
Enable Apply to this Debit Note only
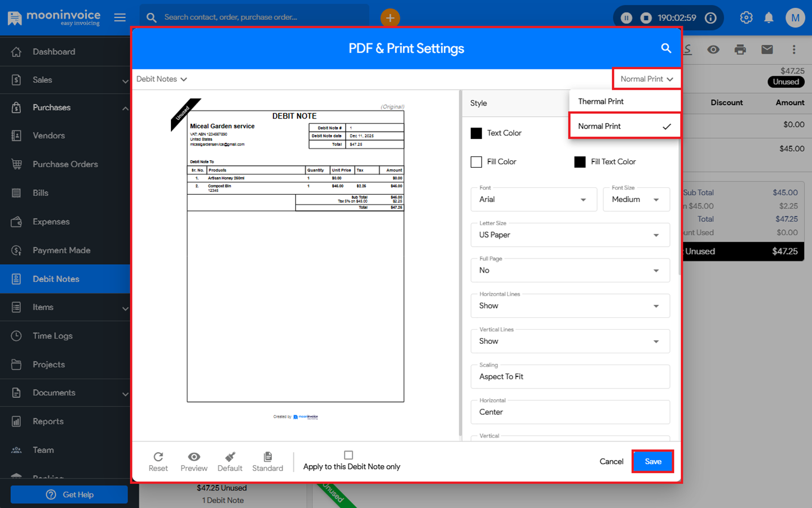point(348,455)
